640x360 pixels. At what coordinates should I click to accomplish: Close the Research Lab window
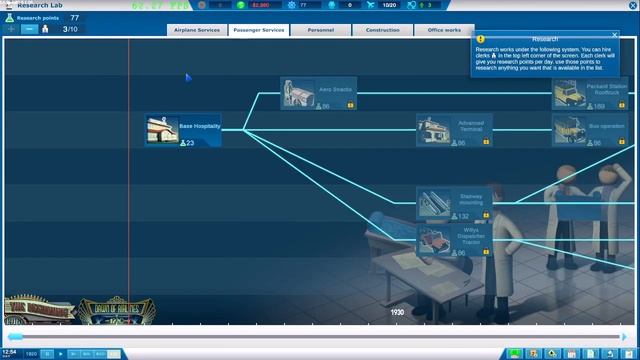click(633, 5)
